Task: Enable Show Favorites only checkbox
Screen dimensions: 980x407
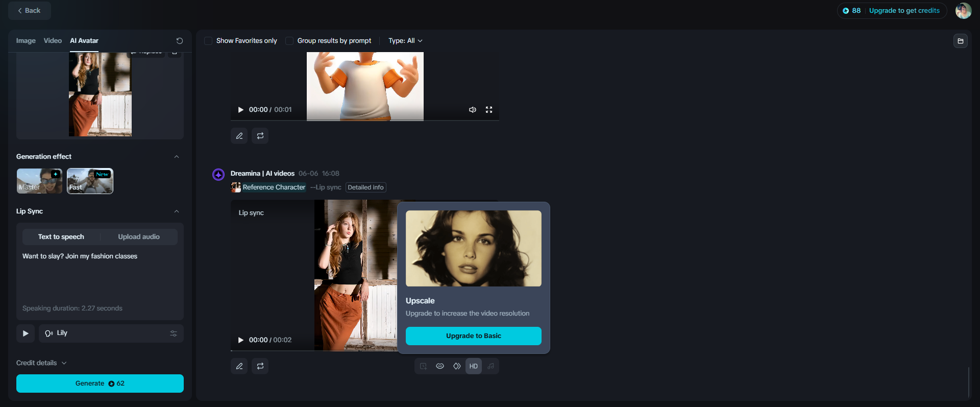Action: tap(208, 41)
